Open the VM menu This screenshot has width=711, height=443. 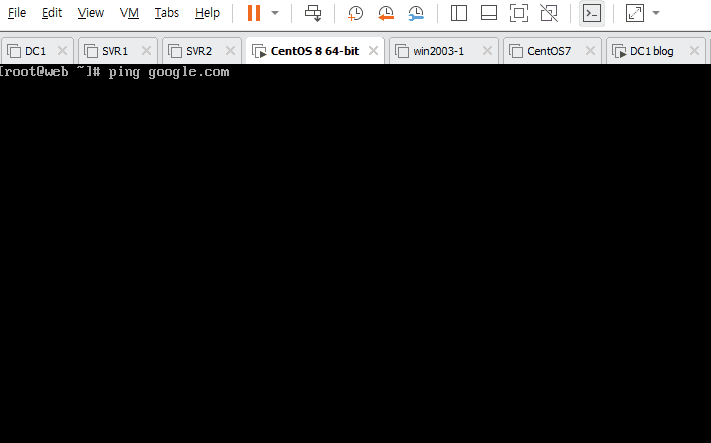point(129,13)
